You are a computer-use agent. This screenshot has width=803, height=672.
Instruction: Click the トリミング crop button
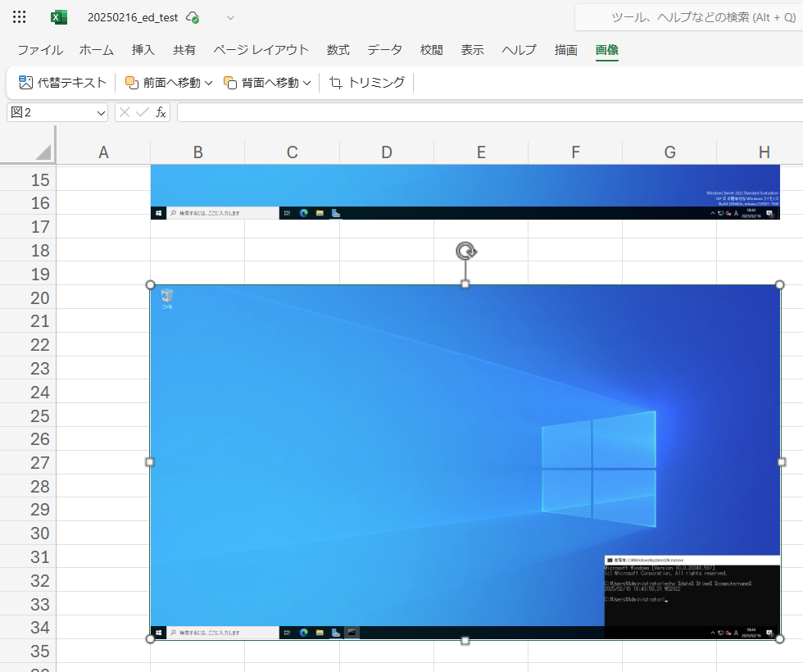pos(367,82)
